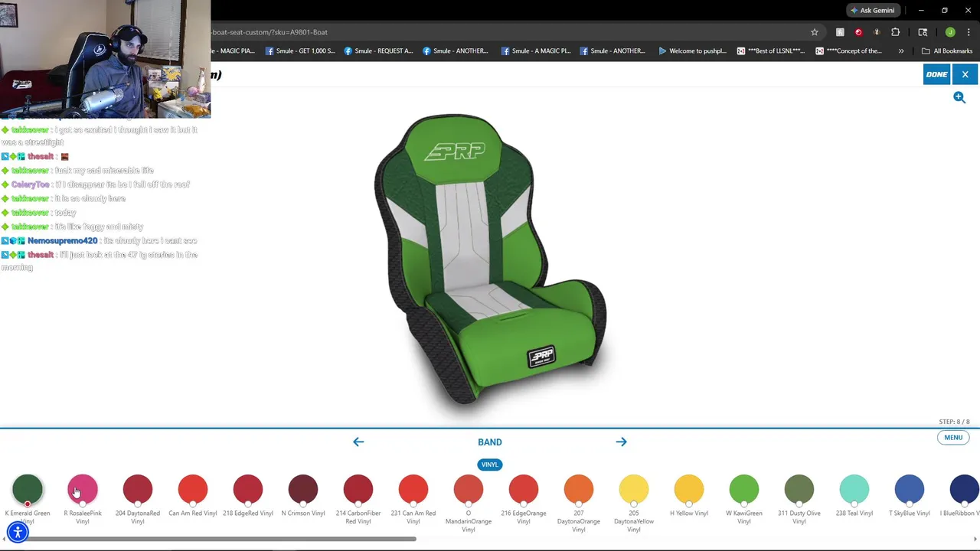The image size is (980, 551).
Task: Pick the W KawiGreen vinyl swatch
Action: tap(744, 490)
